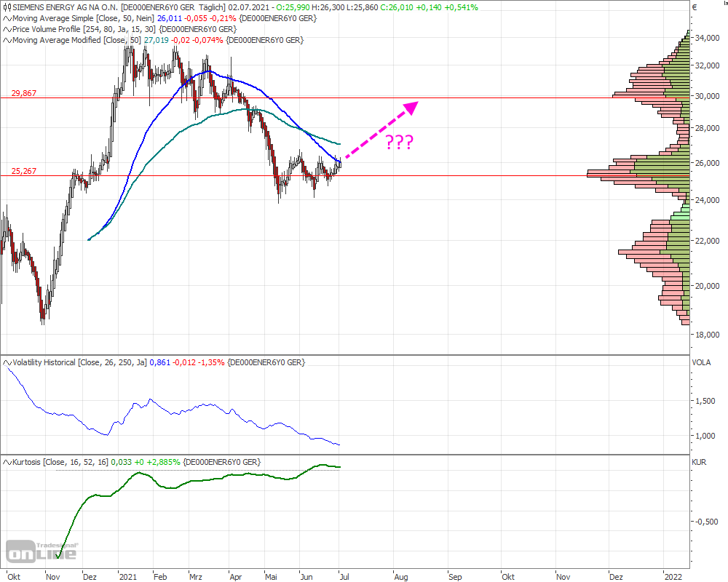This screenshot has height=582, width=728.
Task: Click the close value C:26,010
Action: coord(397,7)
